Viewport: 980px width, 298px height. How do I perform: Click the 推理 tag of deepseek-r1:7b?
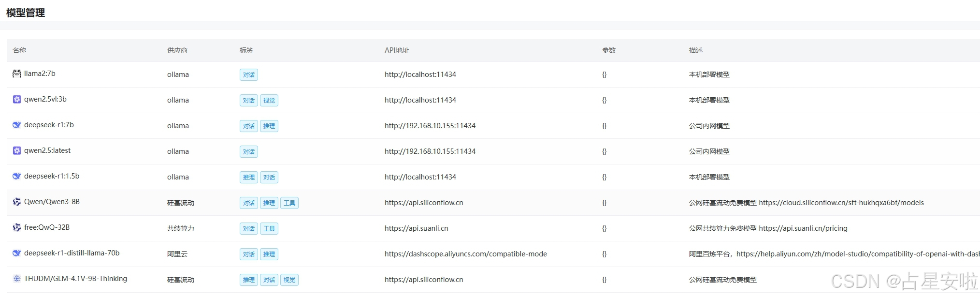(x=269, y=126)
